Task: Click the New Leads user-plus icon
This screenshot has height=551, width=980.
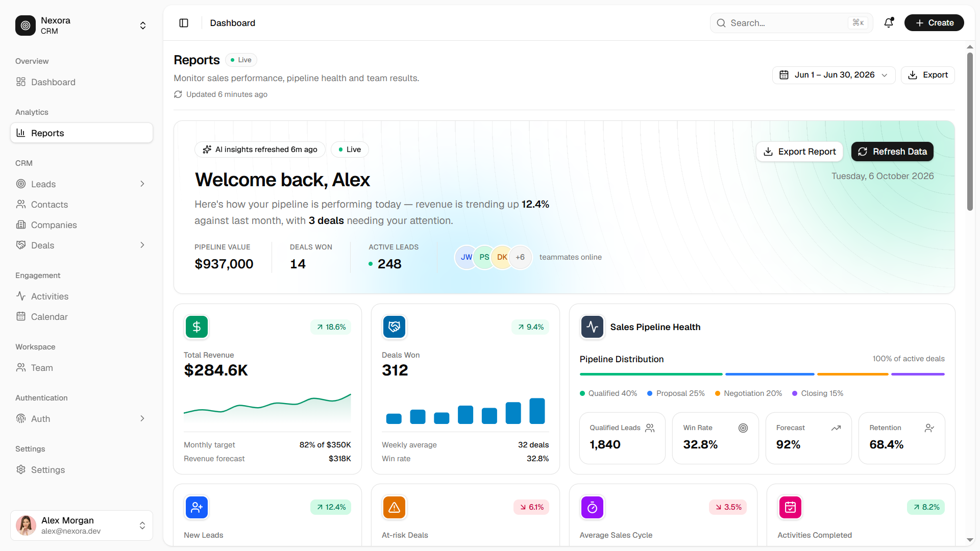Action: tap(197, 507)
